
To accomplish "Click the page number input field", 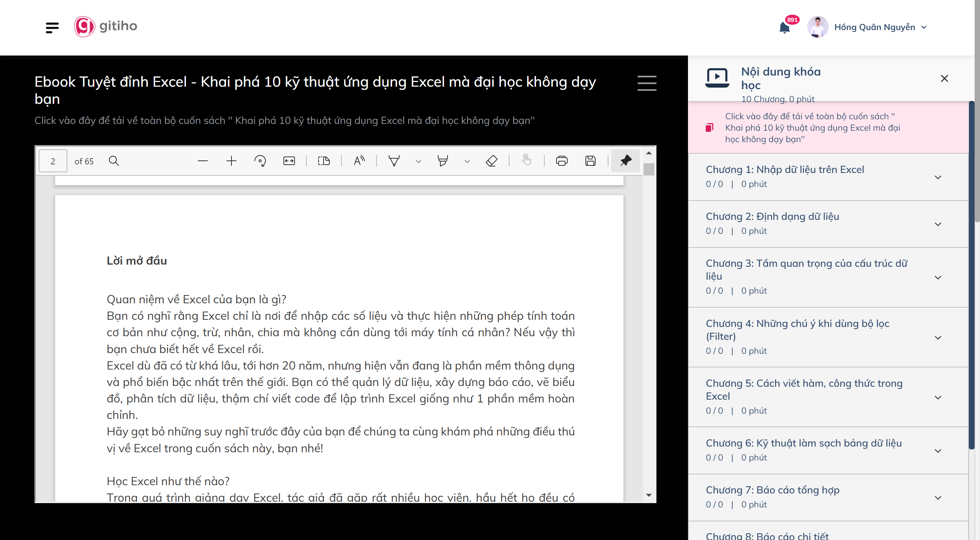I will (x=53, y=161).
